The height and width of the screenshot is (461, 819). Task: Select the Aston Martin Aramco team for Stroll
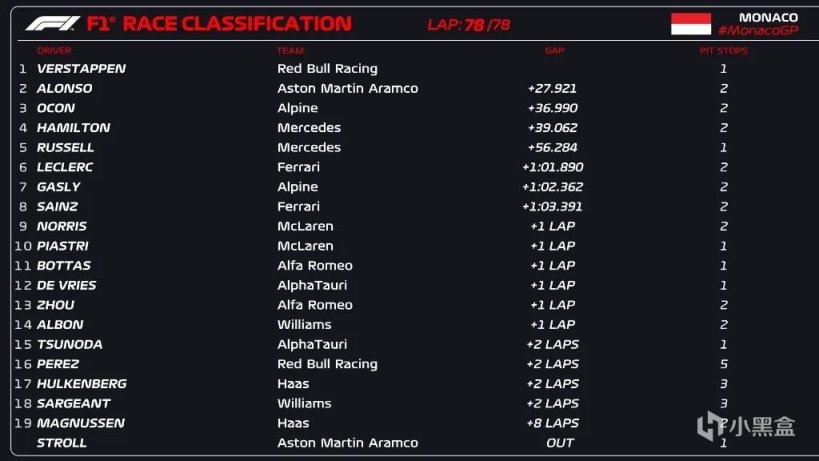pyautogui.click(x=347, y=443)
